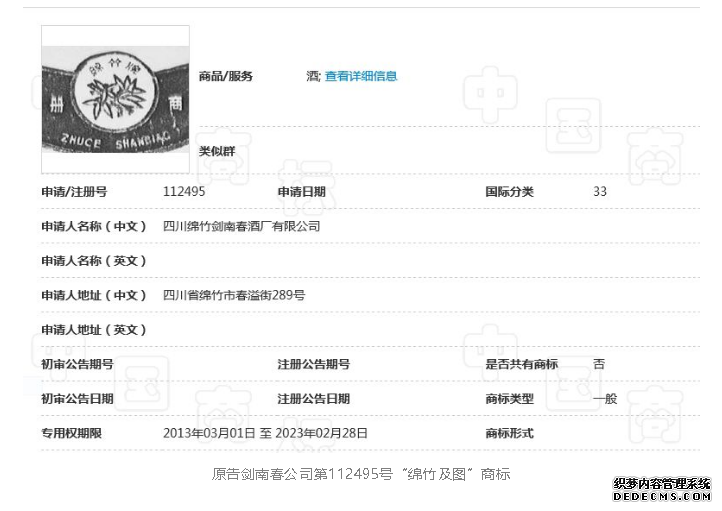The image size is (722, 511).
Task: Click the 注册公告期号 label
Action: tap(314, 364)
